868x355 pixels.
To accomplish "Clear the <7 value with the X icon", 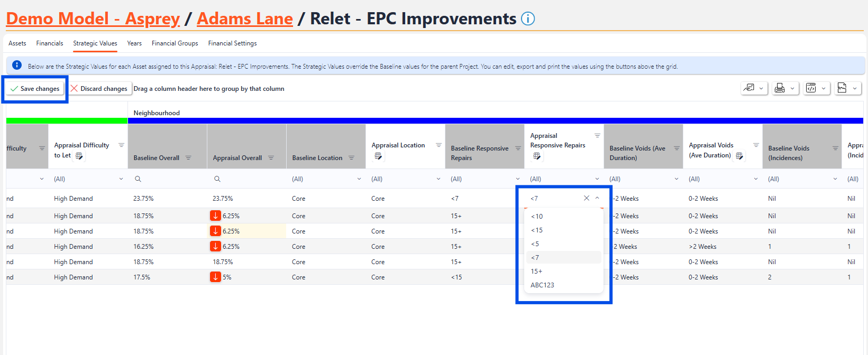I will [586, 198].
